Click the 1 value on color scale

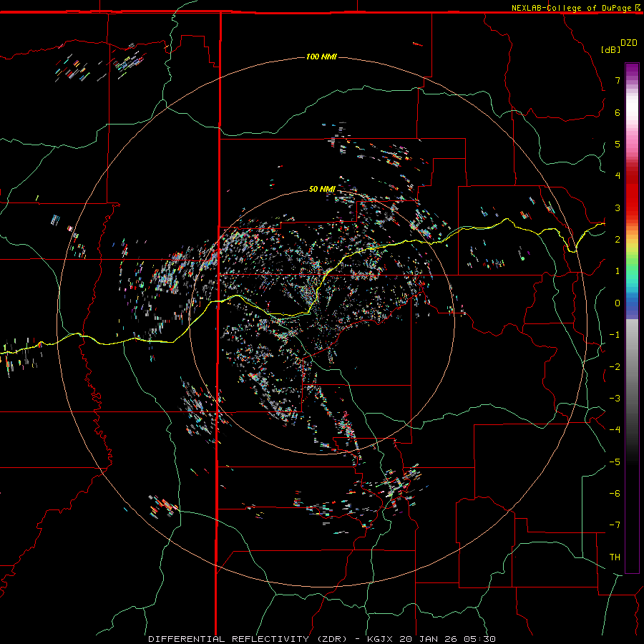[618, 271]
